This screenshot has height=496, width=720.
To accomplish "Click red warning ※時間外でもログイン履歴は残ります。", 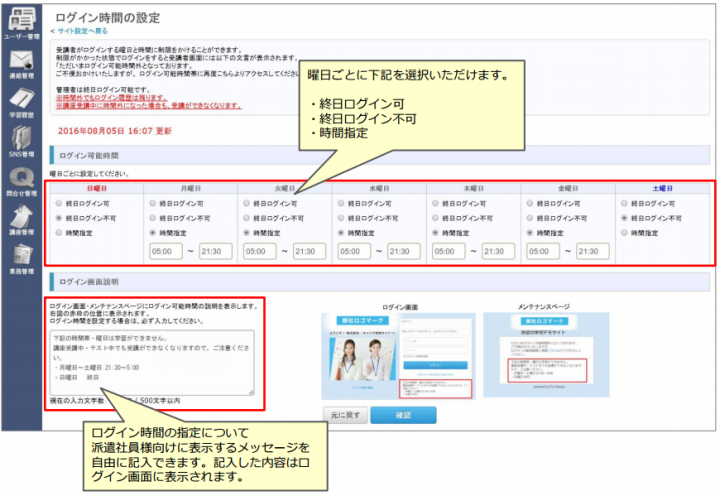I will pyautogui.click(x=112, y=98).
